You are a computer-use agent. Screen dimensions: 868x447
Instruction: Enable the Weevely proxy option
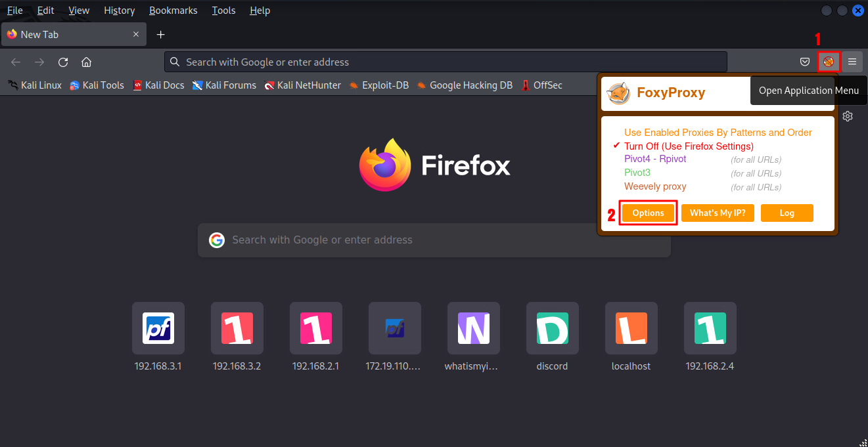pos(655,186)
